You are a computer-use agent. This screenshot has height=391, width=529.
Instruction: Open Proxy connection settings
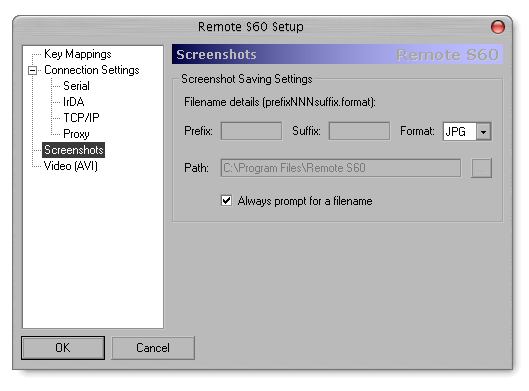pyautogui.click(x=76, y=134)
